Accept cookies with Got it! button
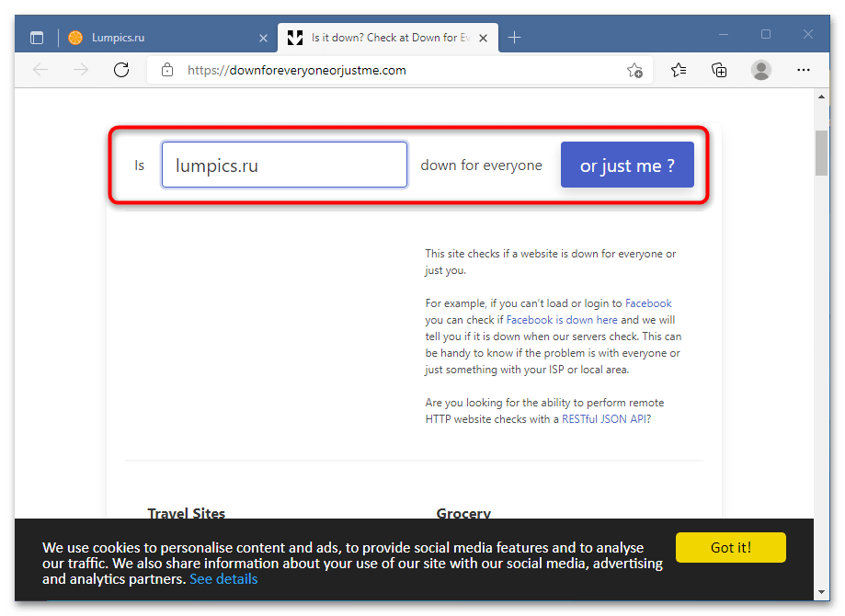 pos(731,548)
